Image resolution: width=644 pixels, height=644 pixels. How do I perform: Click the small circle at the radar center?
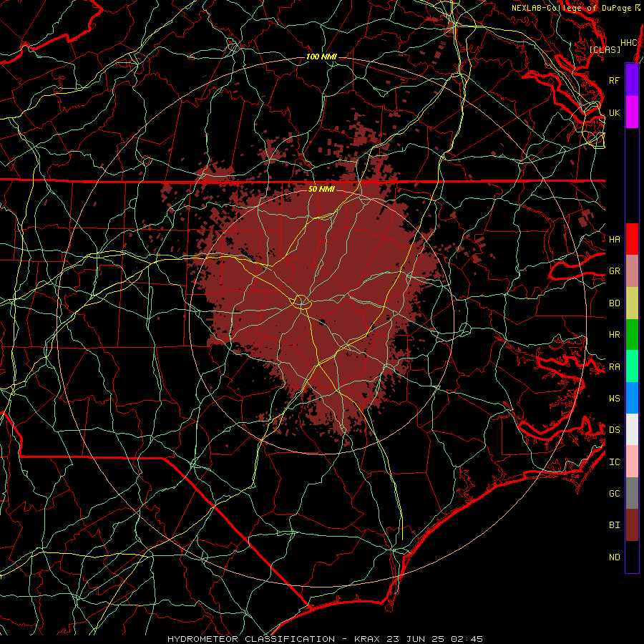[x=301, y=302]
